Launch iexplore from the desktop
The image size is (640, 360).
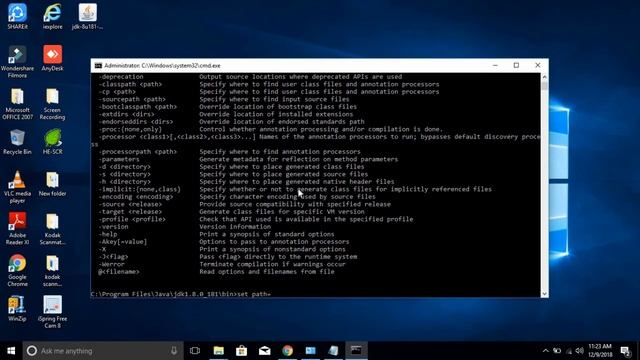(x=53, y=16)
